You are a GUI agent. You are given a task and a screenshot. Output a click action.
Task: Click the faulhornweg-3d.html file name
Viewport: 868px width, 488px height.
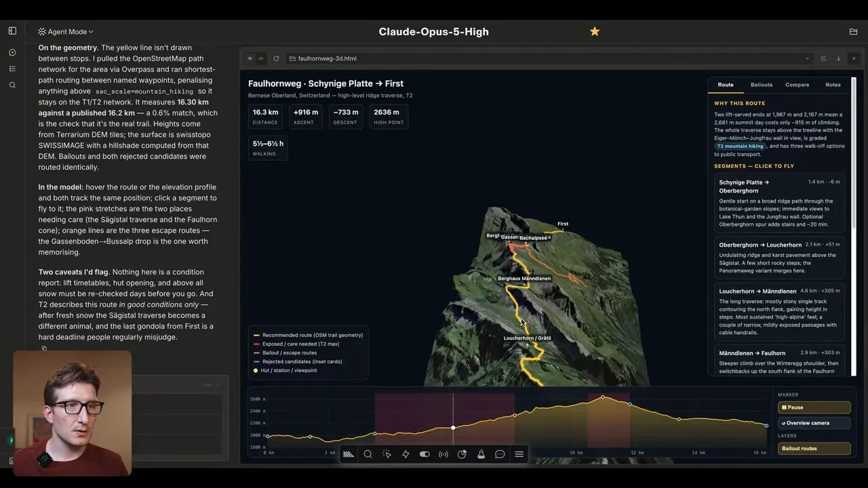327,58
